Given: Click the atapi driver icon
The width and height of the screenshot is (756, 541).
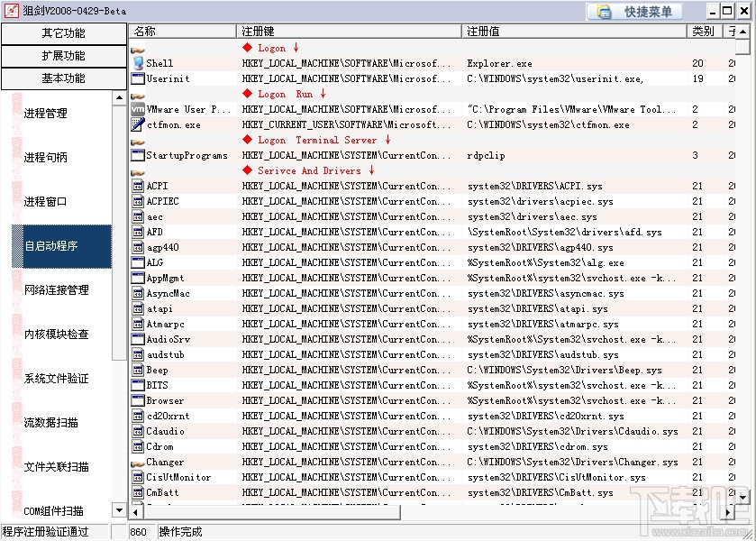Looking at the screenshot, I should coord(138,308).
